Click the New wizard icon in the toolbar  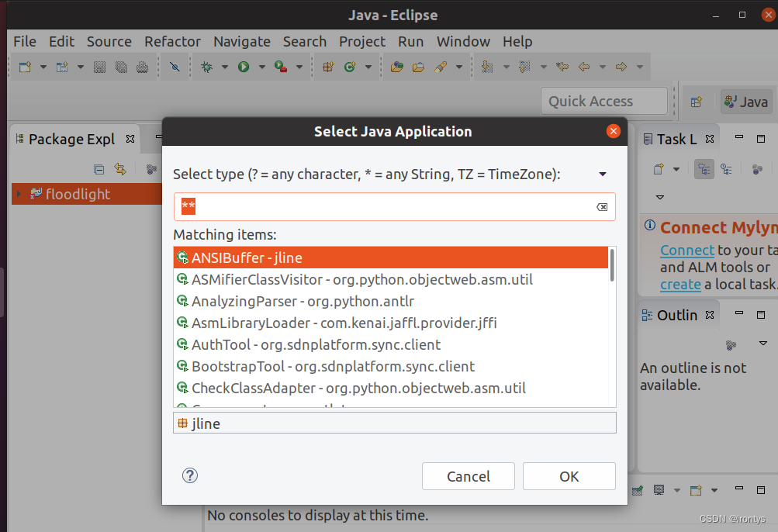pos(25,67)
